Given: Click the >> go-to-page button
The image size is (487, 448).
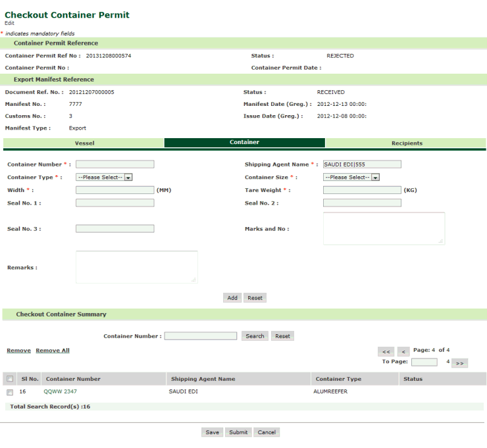Looking at the screenshot, I should [459, 362].
